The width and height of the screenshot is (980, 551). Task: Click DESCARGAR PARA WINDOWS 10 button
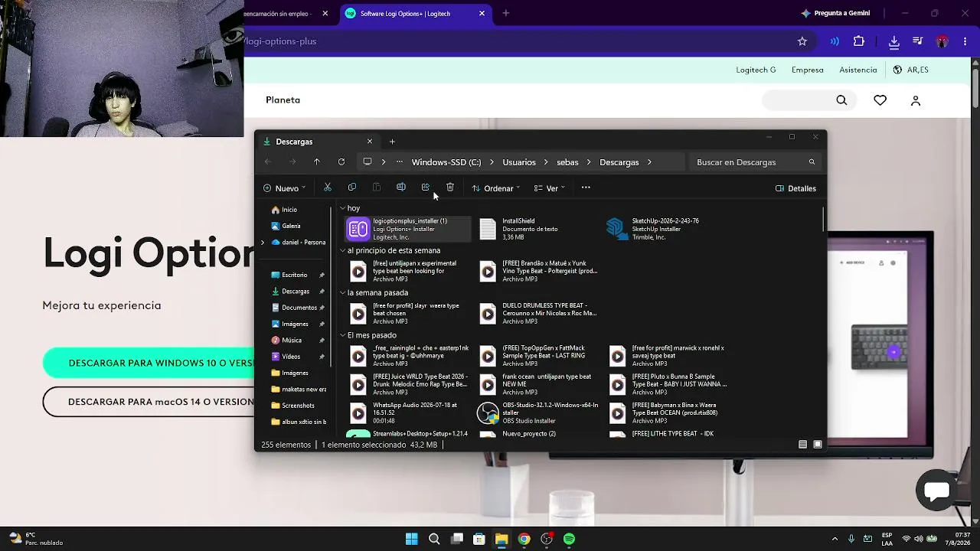pyautogui.click(x=149, y=363)
